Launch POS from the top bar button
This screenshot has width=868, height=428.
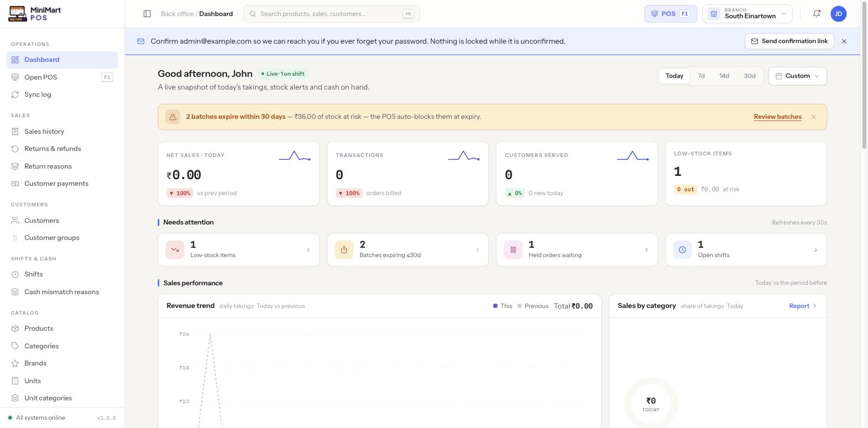(x=670, y=14)
